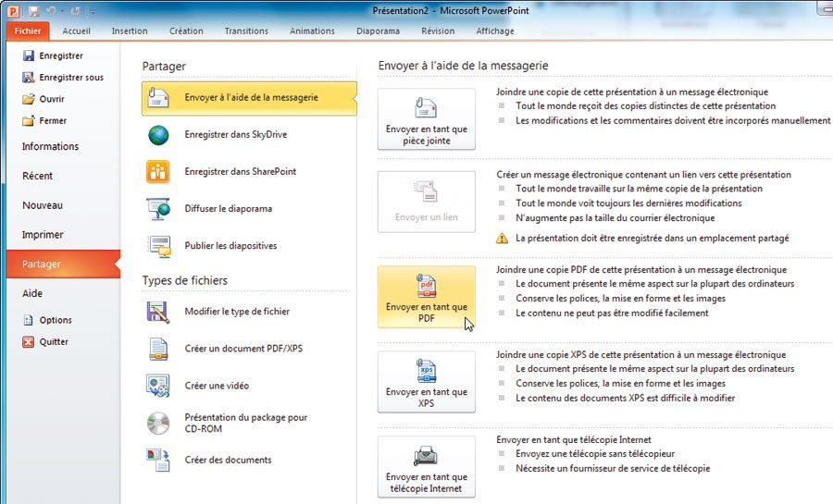
Task: Choose Diffuser le diaporama option
Action: click(228, 209)
